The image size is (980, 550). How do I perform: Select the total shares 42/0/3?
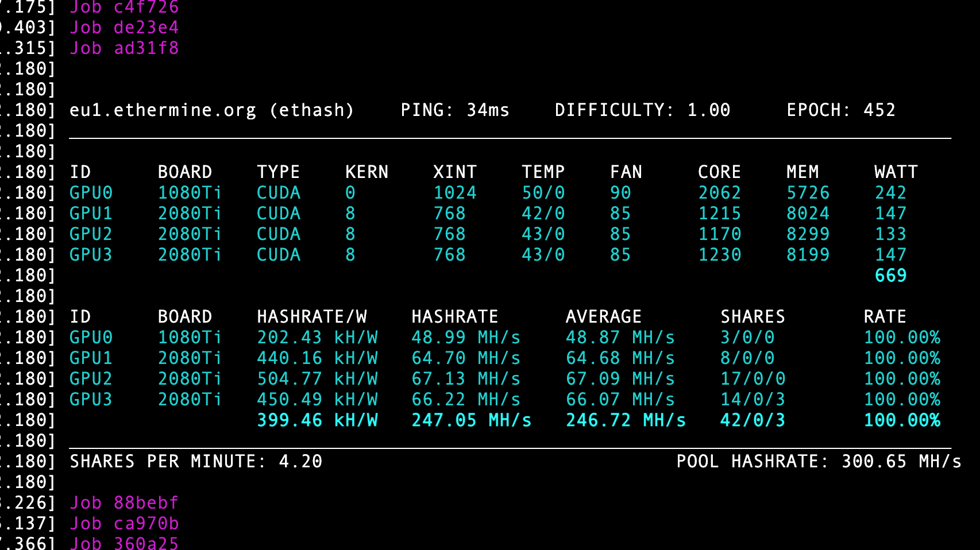pos(753,420)
